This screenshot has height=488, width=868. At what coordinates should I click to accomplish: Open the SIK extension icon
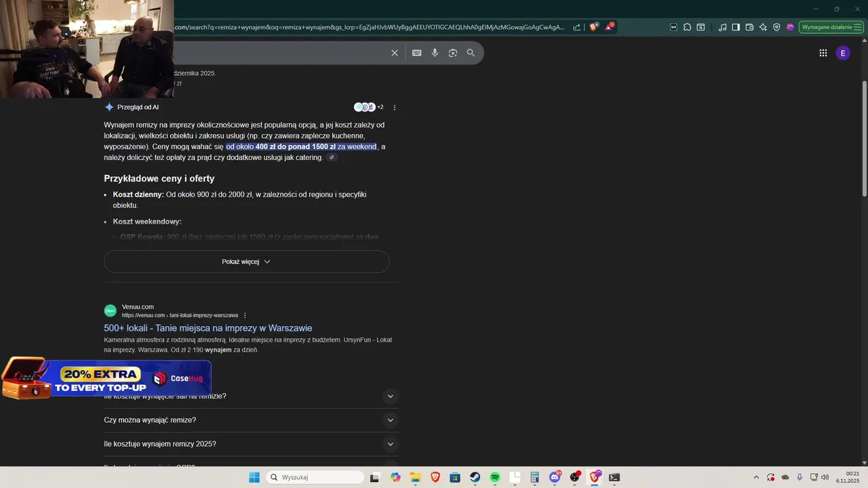pos(673,27)
